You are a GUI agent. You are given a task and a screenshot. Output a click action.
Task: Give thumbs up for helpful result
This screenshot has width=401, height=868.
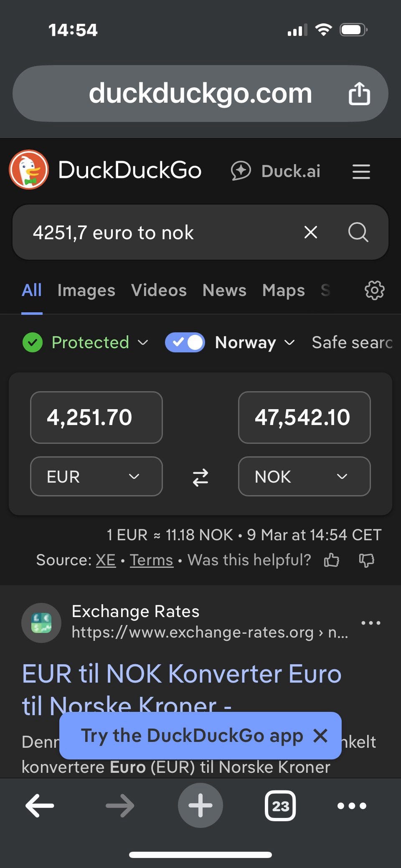[x=332, y=560]
